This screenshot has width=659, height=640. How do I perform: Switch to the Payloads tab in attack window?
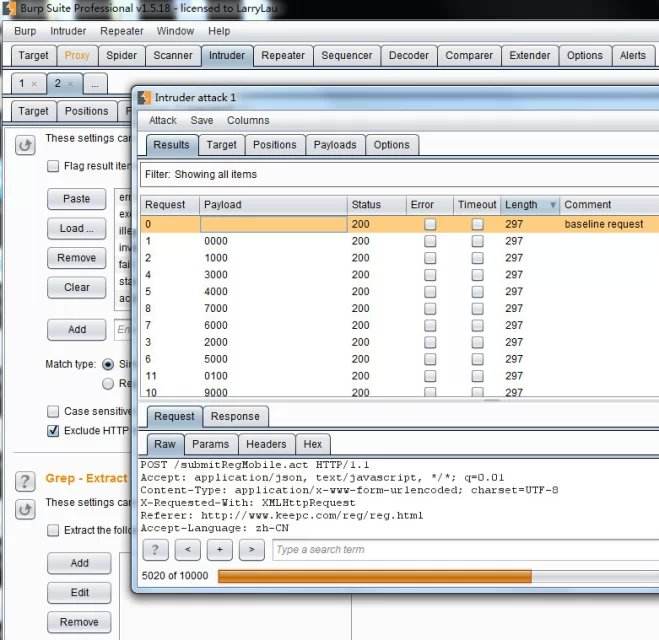click(x=335, y=145)
